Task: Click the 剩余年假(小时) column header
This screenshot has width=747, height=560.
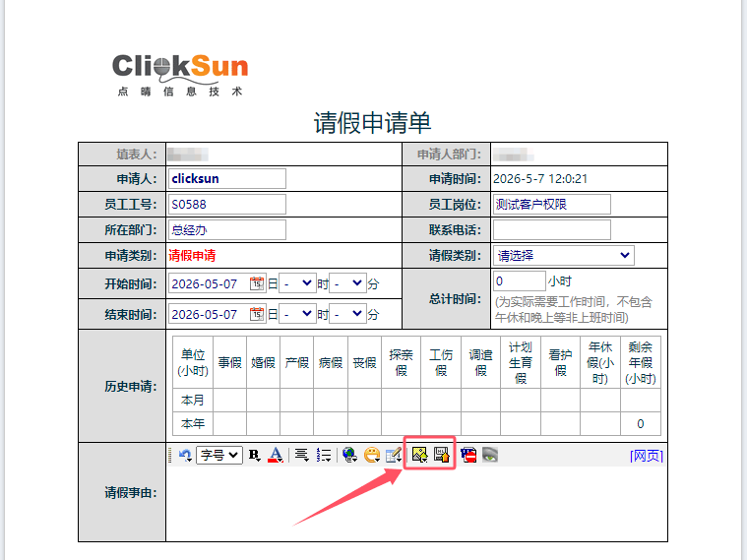Action: pyautogui.click(x=641, y=362)
